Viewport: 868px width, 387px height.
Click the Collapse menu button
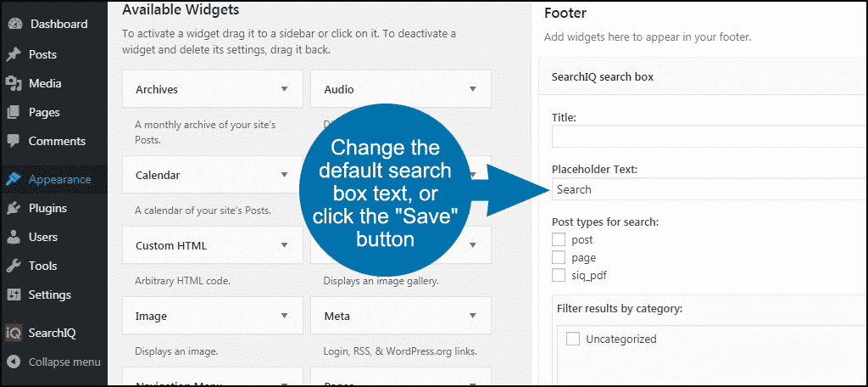click(64, 362)
